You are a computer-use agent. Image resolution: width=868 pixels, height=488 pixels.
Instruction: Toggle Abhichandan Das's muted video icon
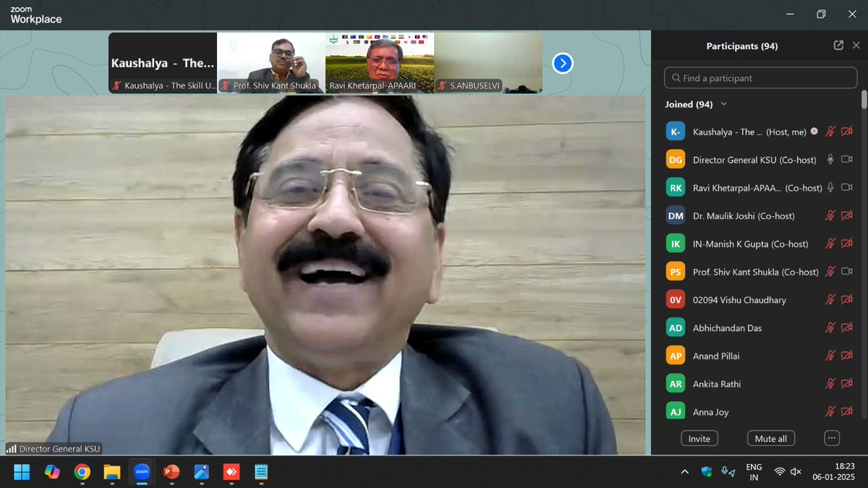point(847,328)
